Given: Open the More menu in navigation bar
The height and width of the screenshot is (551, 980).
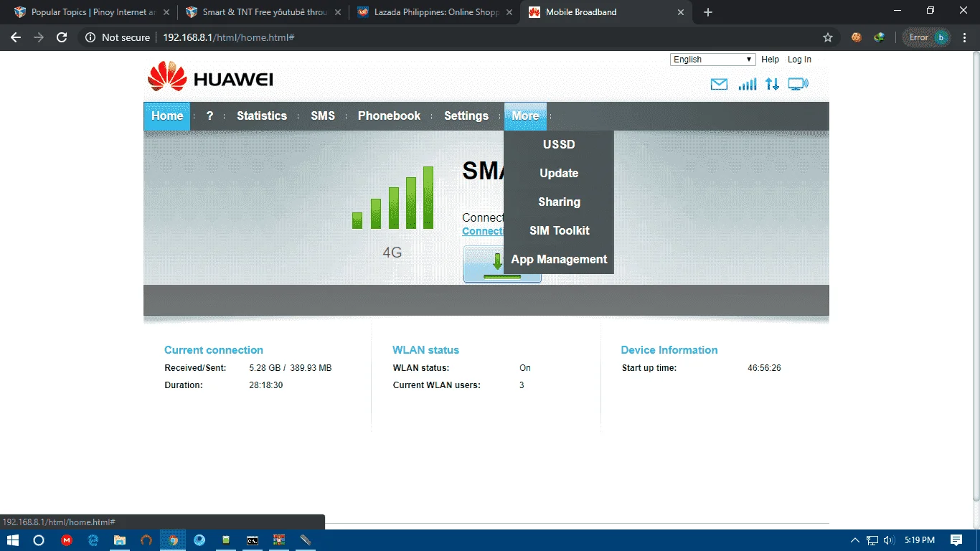Looking at the screenshot, I should coord(525,116).
